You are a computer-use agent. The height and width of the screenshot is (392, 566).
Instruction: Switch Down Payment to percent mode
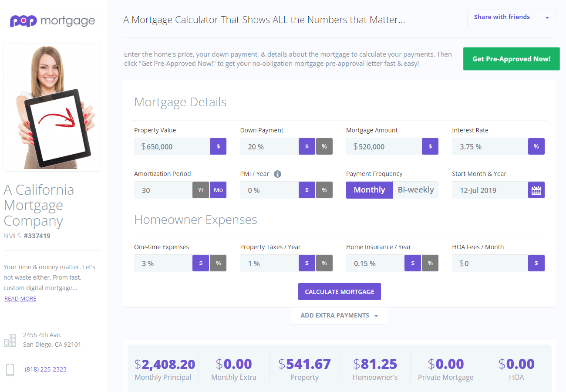[324, 146]
